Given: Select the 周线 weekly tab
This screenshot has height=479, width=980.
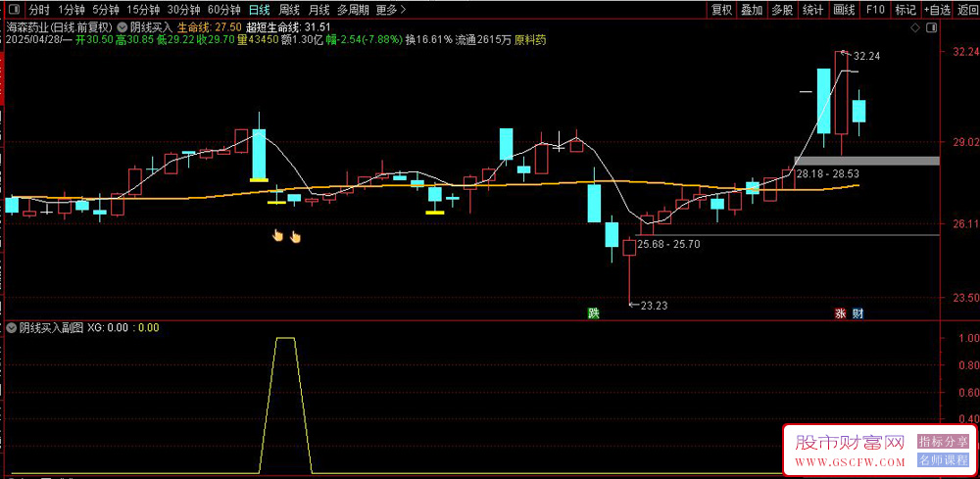Looking at the screenshot, I should pos(289,10).
